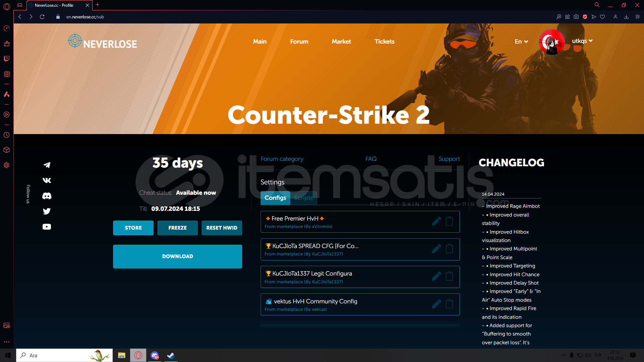Expand the utkqs user menu

tap(582, 41)
